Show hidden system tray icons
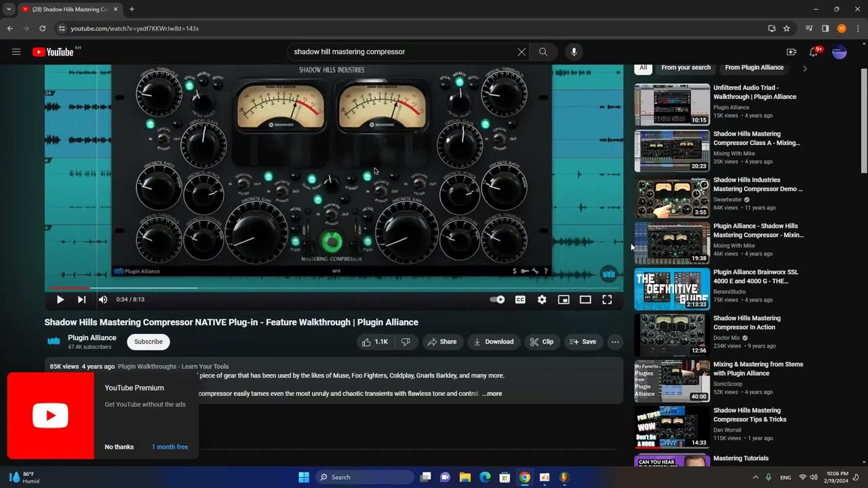The width and height of the screenshot is (868, 488). (x=755, y=477)
